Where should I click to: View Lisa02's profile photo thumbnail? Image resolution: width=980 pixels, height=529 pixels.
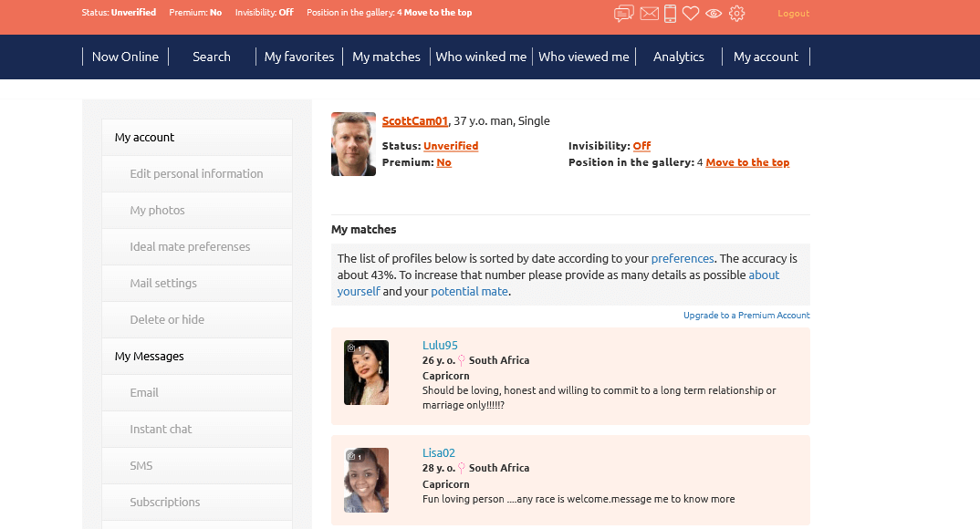tap(366, 481)
